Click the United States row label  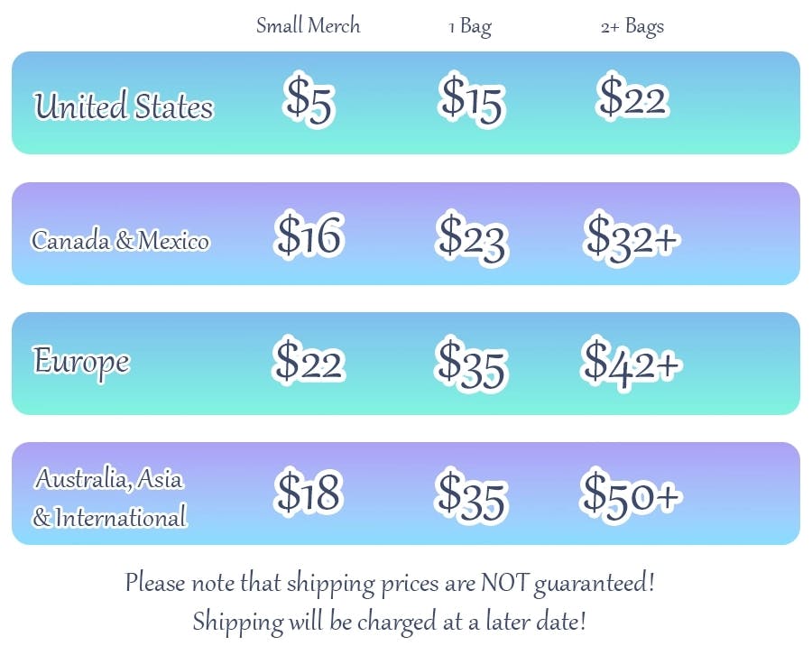click(124, 106)
